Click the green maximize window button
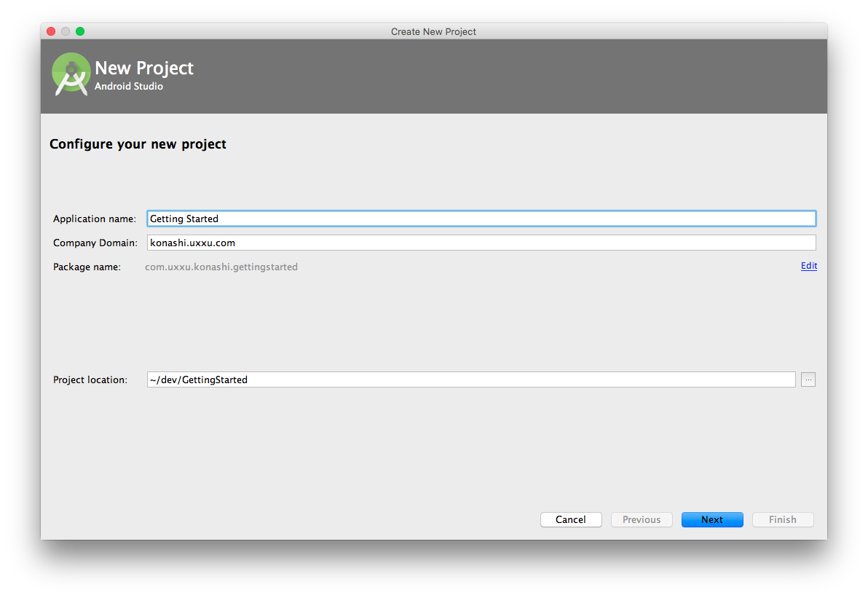This screenshot has height=598, width=868. (80, 31)
